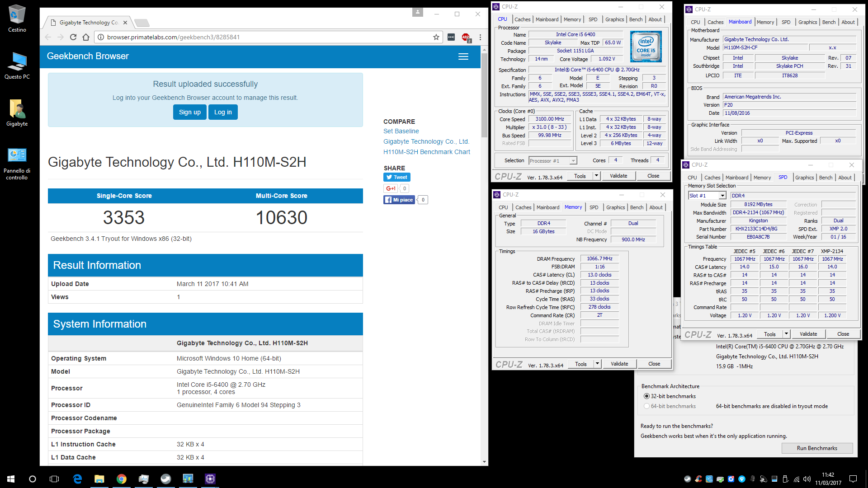Open the volume speaker icon in tray
Image resolution: width=868 pixels, height=488 pixels.
(x=807, y=479)
